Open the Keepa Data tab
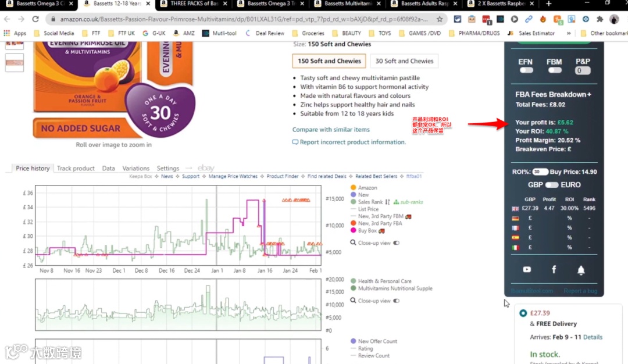Image resolution: width=628 pixels, height=364 pixels. (x=108, y=168)
